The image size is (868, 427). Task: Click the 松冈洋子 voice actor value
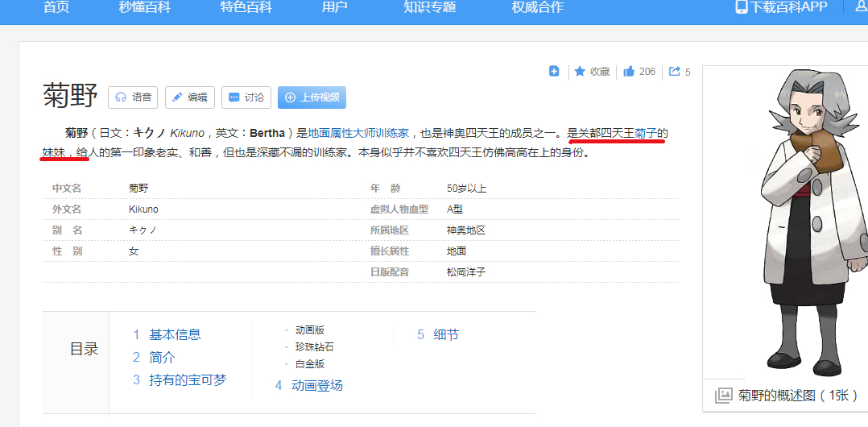pyautogui.click(x=466, y=272)
